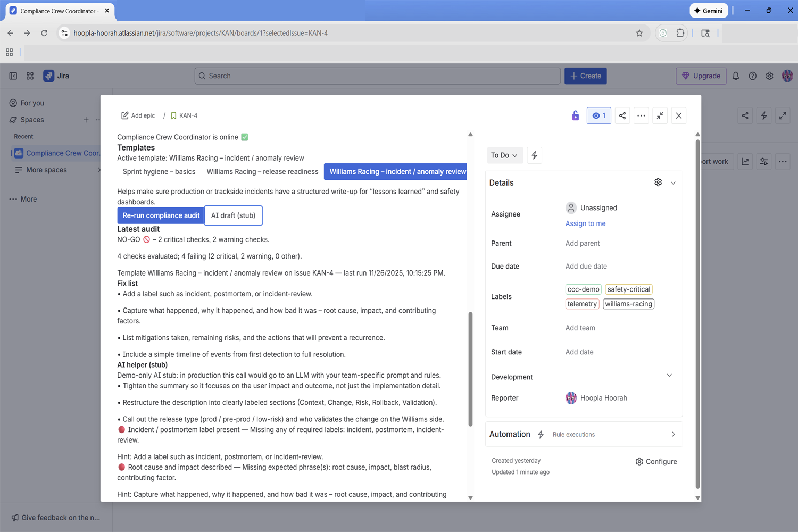Click the description scroll down arrow

click(x=470, y=498)
